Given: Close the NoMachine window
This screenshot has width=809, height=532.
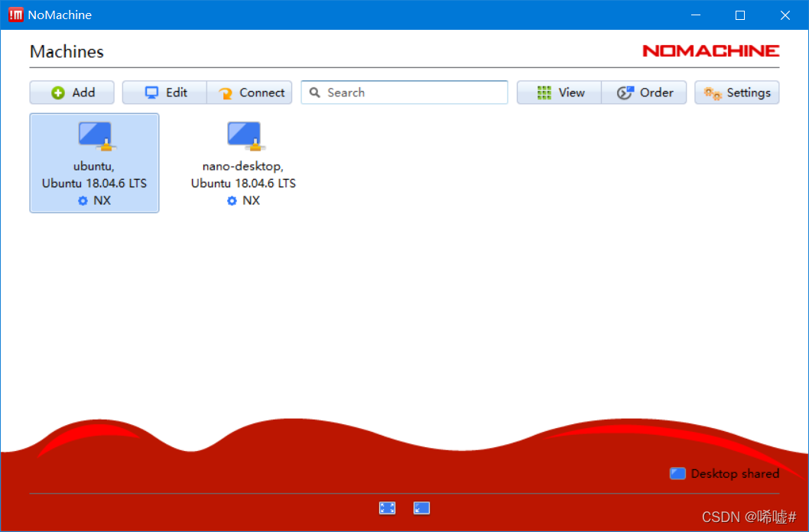Looking at the screenshot, I should click(785, 15).
